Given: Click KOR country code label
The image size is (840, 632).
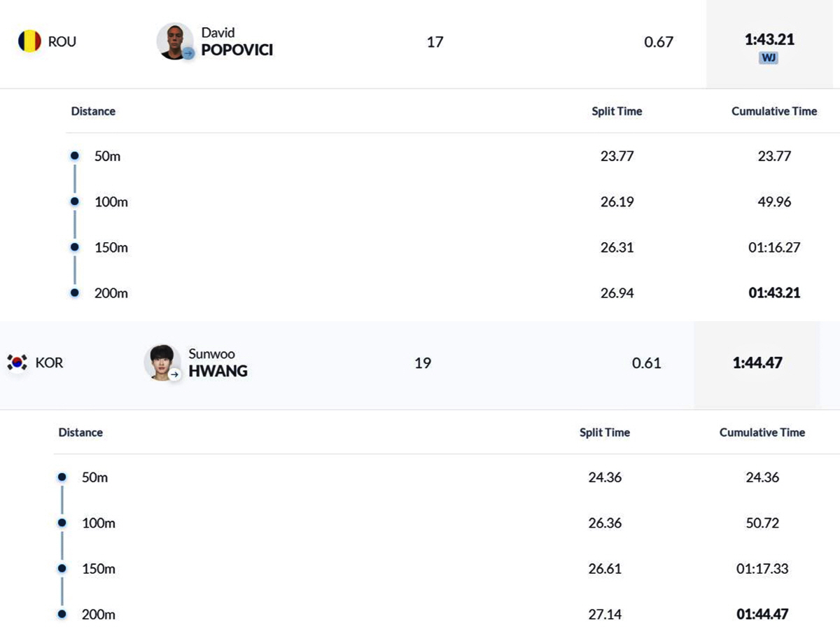Looking at the screenshot, I should coord(49,363).
